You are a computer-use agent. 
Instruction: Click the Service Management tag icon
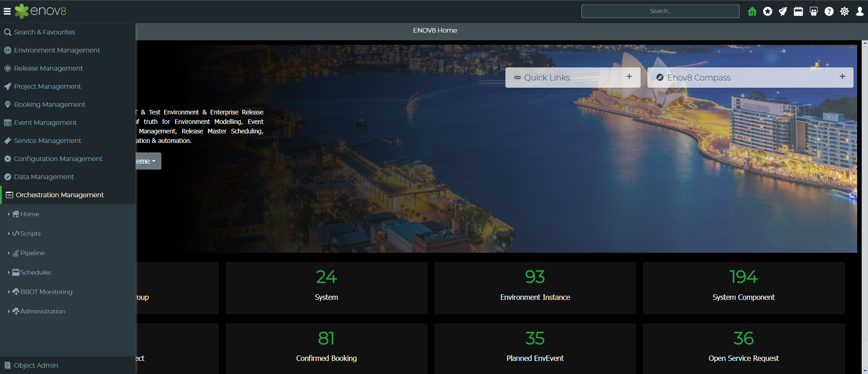(8, 141)
